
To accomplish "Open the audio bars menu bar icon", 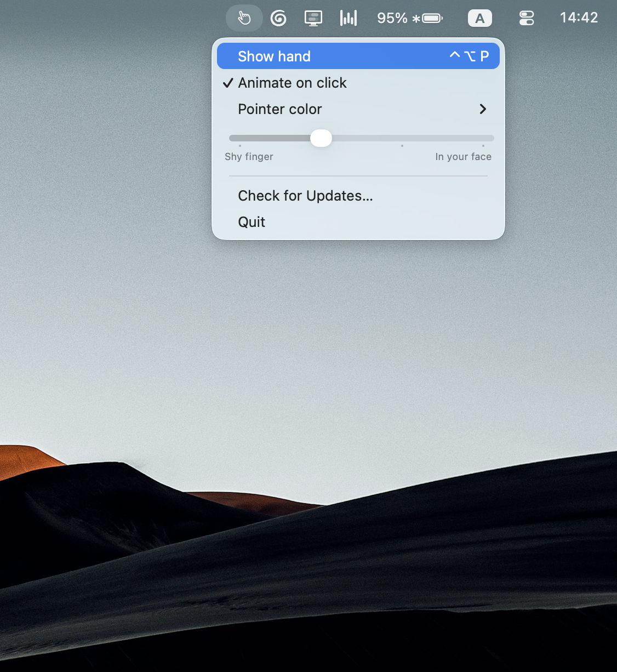I will pyautogui.click(x=349, y=19).
